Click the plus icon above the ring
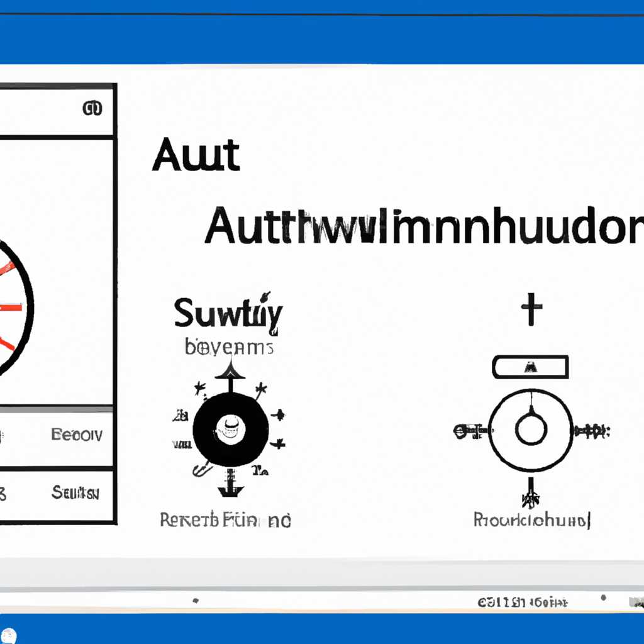This screenshot has width=644, height=644. (x=532, y=309)
